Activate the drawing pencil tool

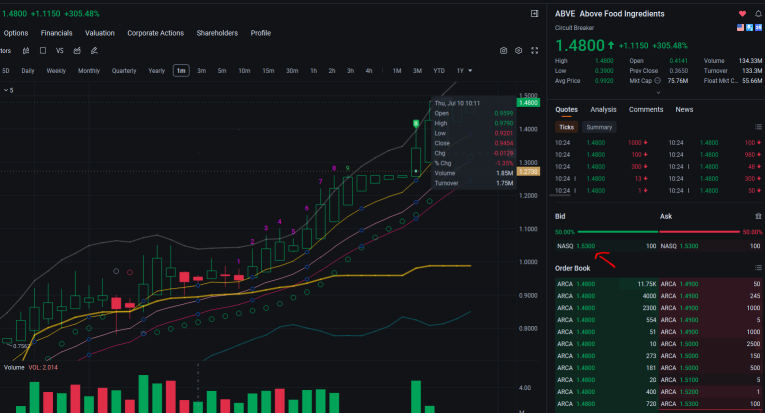click(x=94, y=51)
